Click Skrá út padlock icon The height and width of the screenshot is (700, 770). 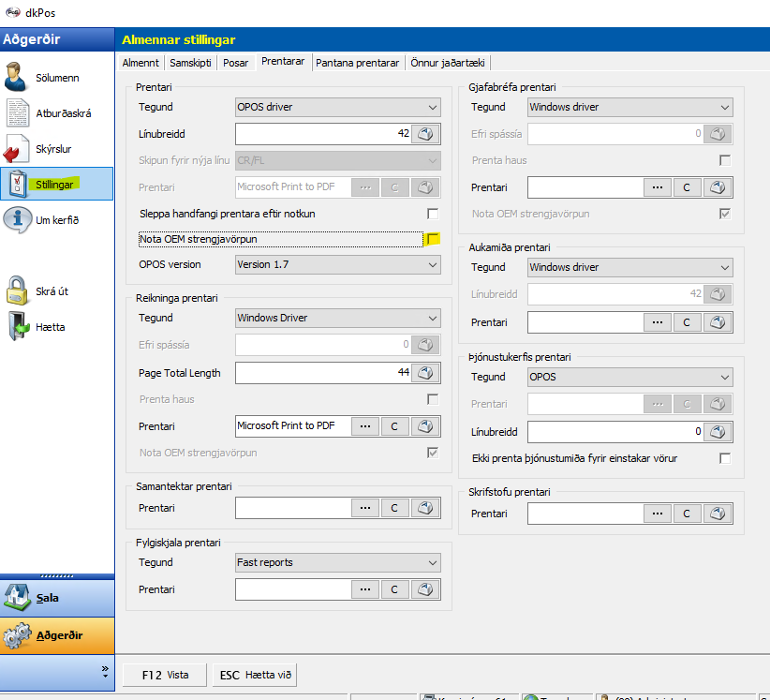pos(19,290)
